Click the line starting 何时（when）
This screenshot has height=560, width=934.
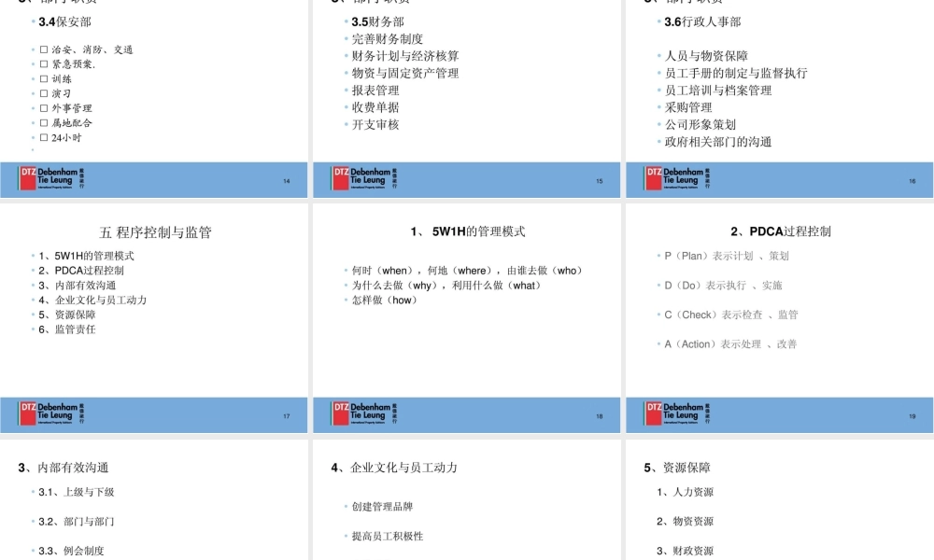[467, 271]
